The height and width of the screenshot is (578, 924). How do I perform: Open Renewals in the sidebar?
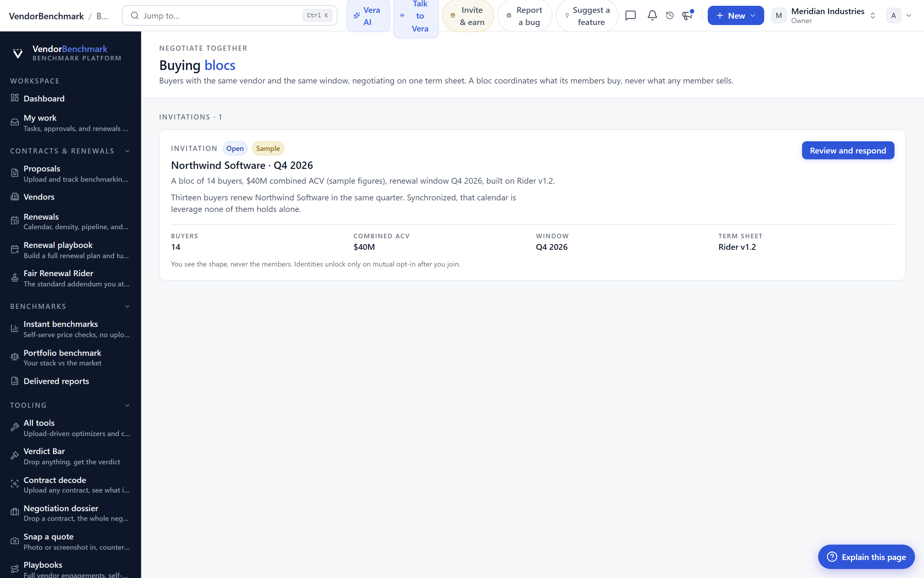tap(70, 221)
